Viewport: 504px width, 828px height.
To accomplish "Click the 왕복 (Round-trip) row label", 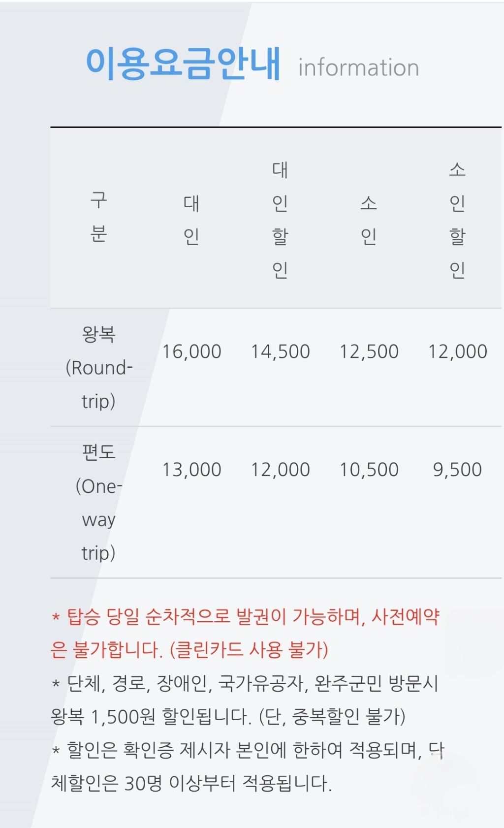I will (x=99, y=367).
